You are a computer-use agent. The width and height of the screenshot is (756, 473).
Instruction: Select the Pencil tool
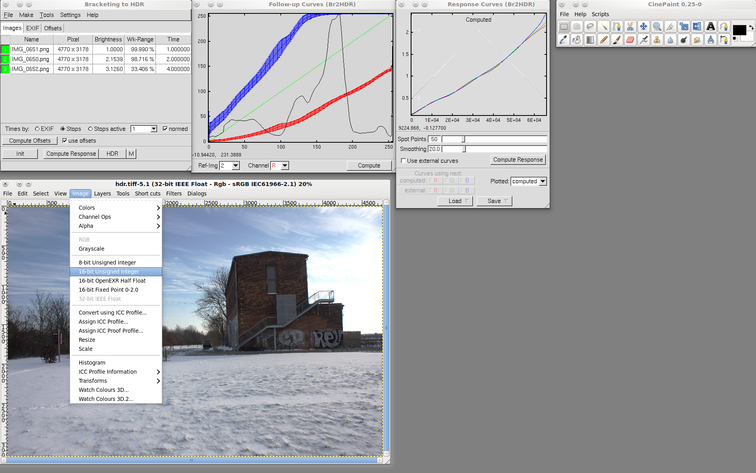tap(603, 40)
